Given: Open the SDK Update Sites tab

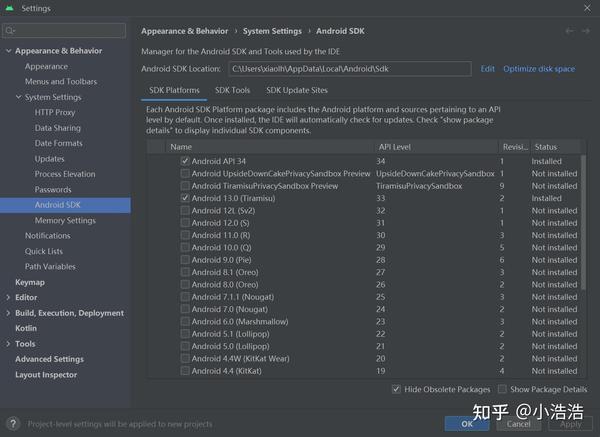Looking at the screenshot, I should coord(297,91).
